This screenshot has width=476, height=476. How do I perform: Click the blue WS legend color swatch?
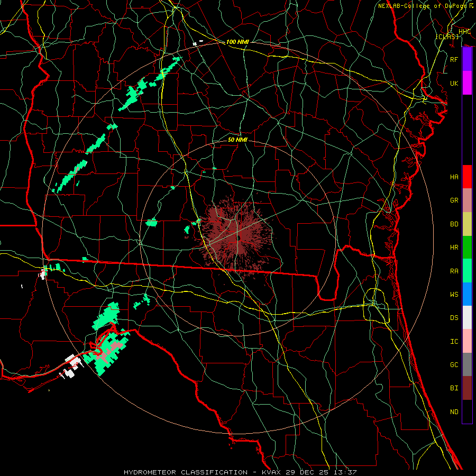pos(467,294)
